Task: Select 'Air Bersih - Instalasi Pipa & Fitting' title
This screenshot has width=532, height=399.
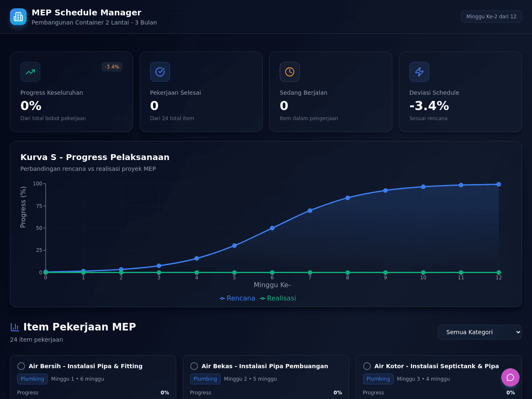Action: (x=86, y=366)
